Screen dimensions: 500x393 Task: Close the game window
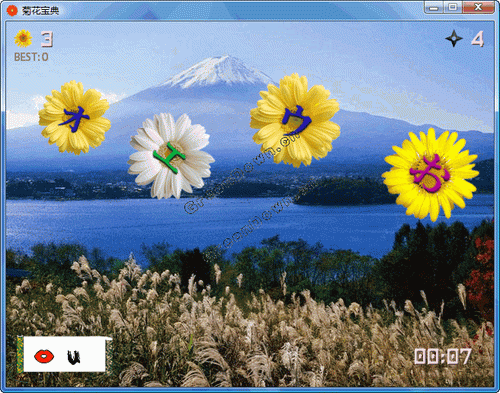pos(478,7)
